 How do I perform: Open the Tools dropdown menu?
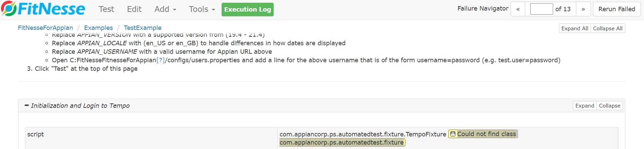202,9
